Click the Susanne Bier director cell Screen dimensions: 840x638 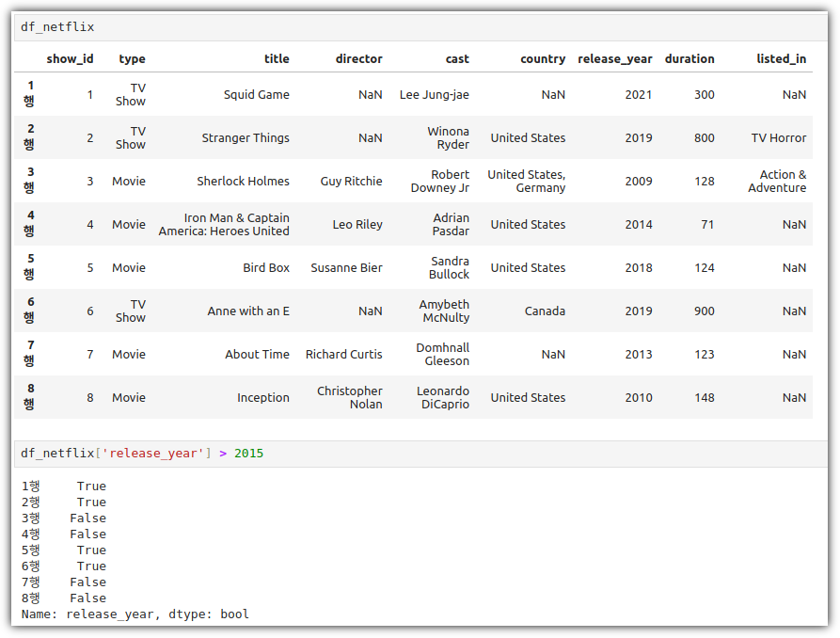tap(346, 268)
